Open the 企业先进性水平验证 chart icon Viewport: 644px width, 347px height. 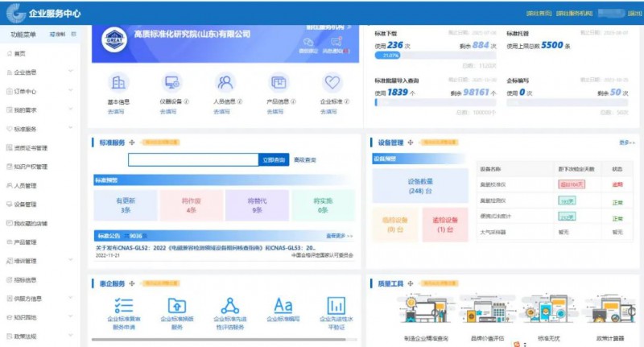pos(336,306)
